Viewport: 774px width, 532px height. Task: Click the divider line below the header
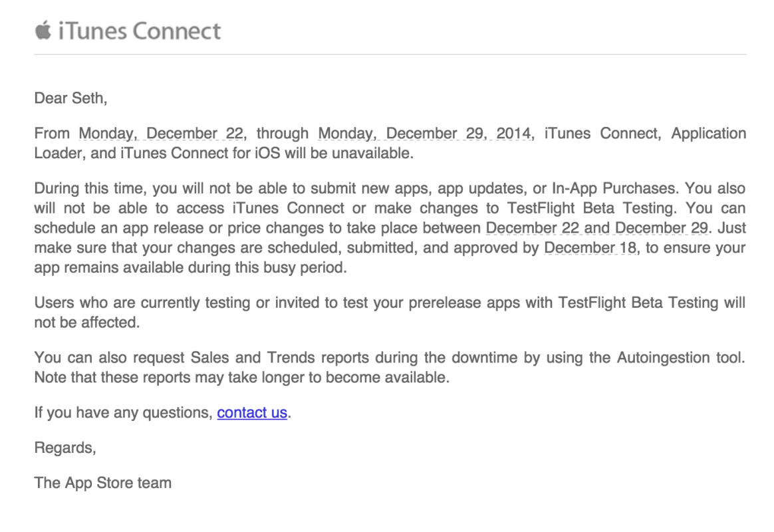click(x=390, y=55)
